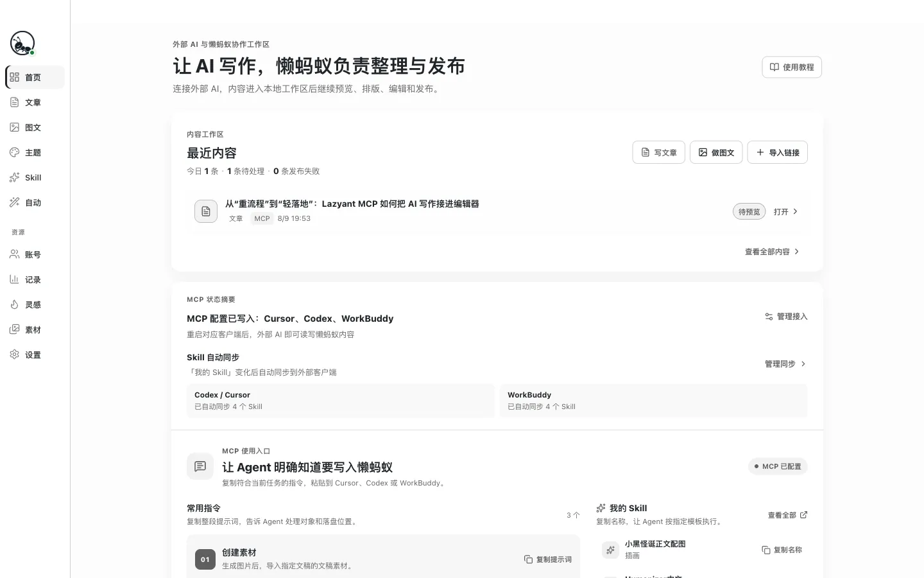Click 管理接入 link
924x578 pixels.
pos(786,317)
